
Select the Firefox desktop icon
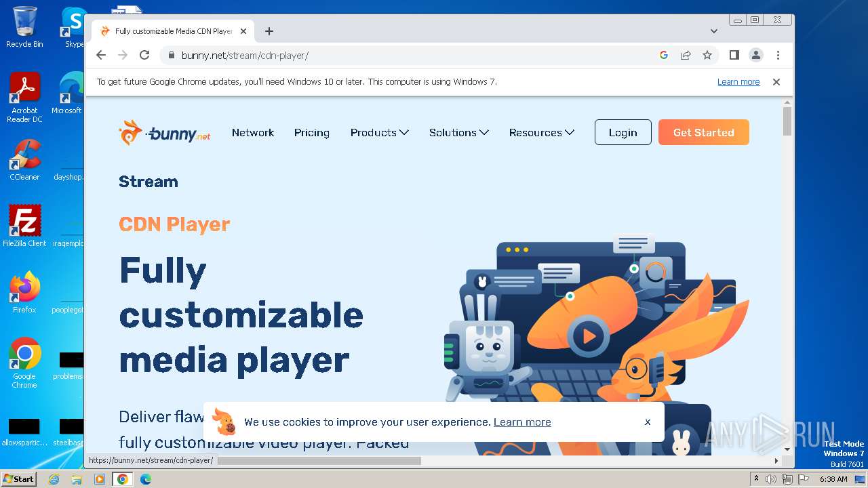[24, 293]
